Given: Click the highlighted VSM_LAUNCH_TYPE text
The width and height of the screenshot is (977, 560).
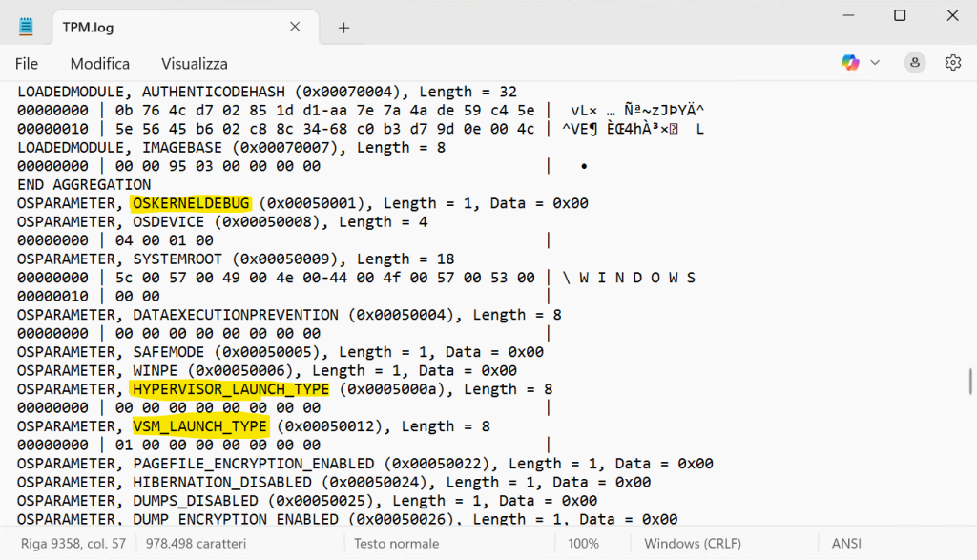Looking at the screenshot, I should click(199, 425).
